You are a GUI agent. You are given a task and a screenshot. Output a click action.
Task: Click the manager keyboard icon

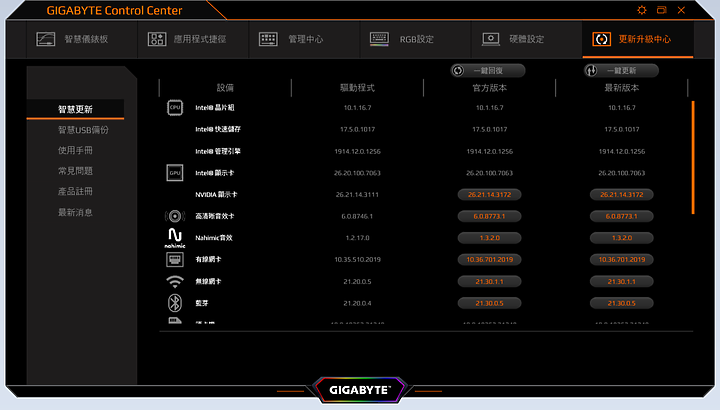(x=268, y=39)
